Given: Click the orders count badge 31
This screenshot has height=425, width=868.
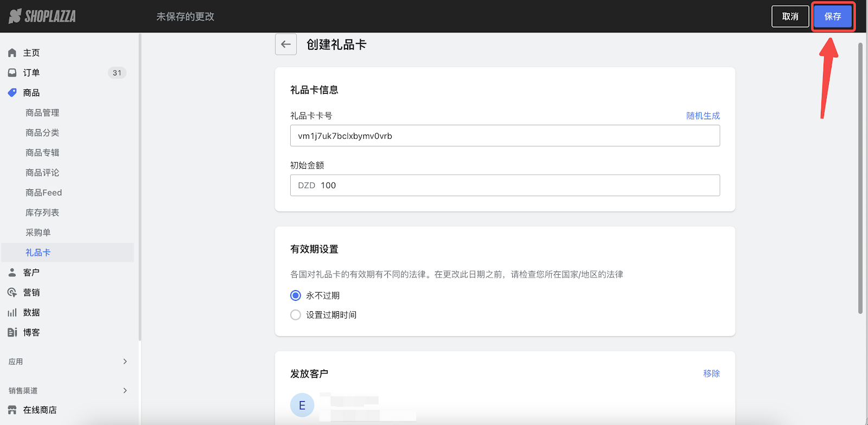Looking at the screenshot, I should pyautogui.click(x=117, y=73).
